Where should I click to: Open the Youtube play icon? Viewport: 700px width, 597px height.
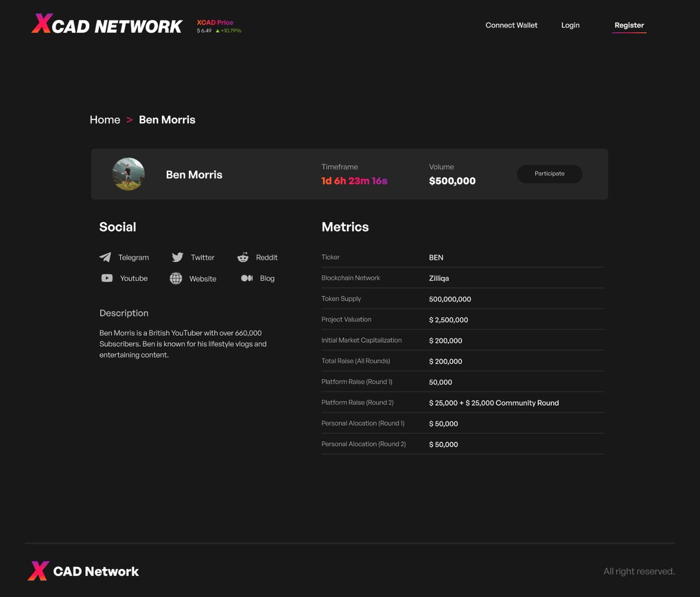(x=107, y=278)
